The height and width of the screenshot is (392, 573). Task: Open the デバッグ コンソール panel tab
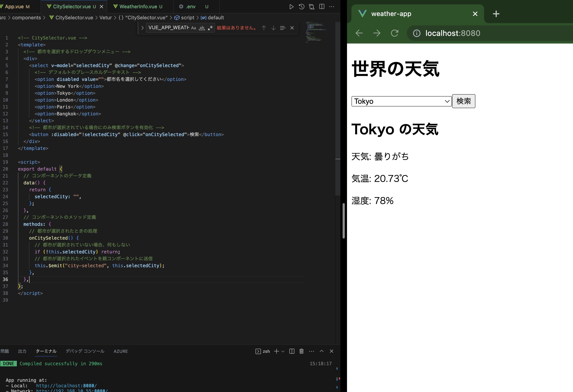tap(85, 351)
